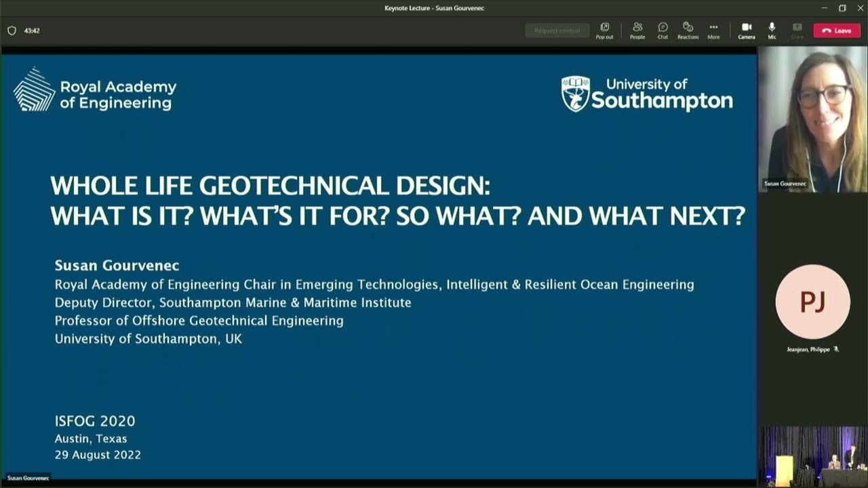Select the PJ participant avatar
Viewport: 868px width, 488px height.
(x=812, y=302)
